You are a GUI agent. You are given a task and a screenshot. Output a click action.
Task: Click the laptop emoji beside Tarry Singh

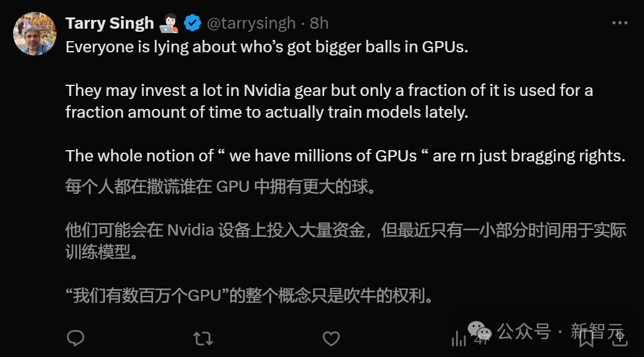pyautogui.click(x=169, y=24)
